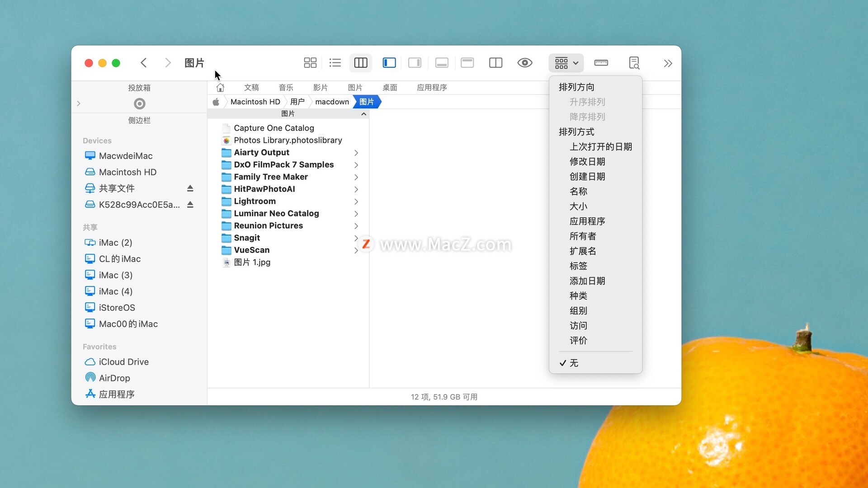Open 应用程序 in sidebar favorites
868x488 pixels.
[110, 394]
